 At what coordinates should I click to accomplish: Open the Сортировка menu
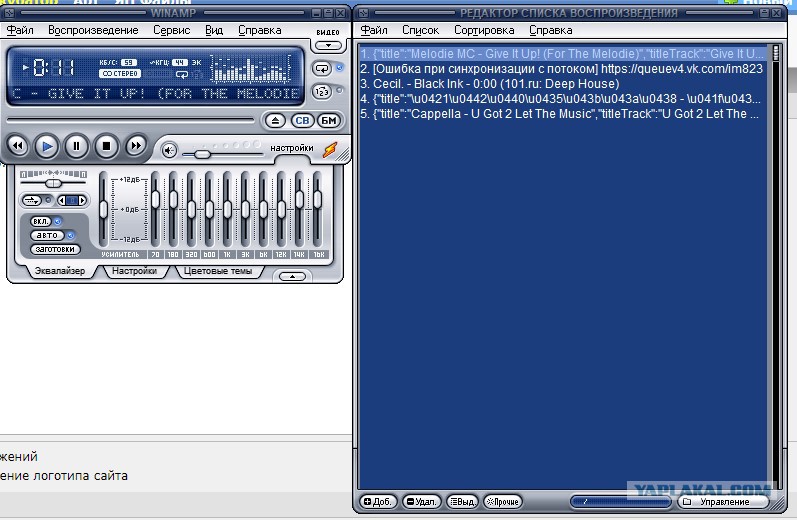(484, 30)
